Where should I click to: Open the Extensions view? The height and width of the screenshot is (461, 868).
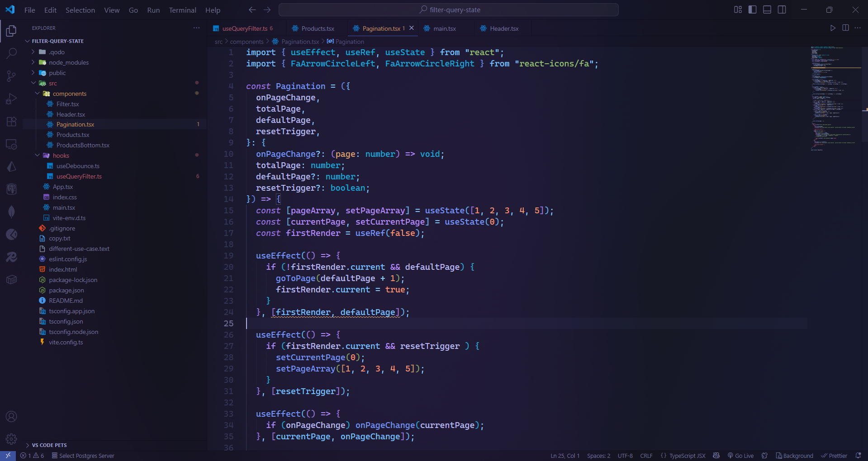tap(11, 122)
